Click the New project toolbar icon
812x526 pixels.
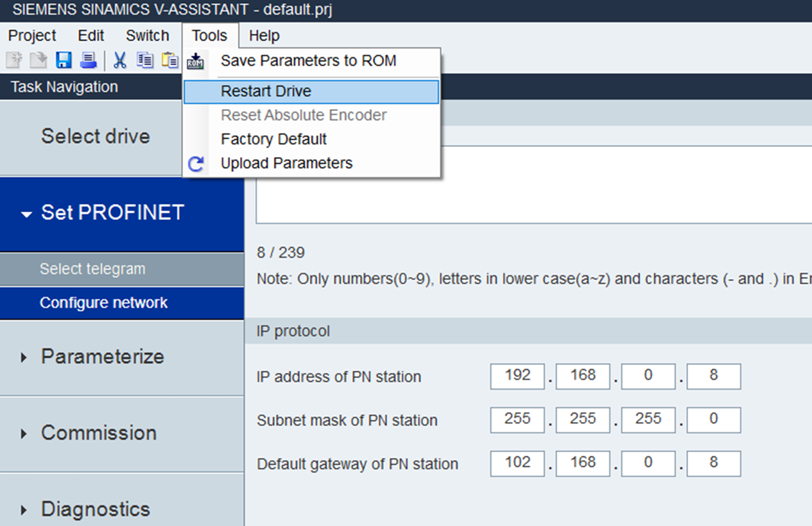coord(14,61)
